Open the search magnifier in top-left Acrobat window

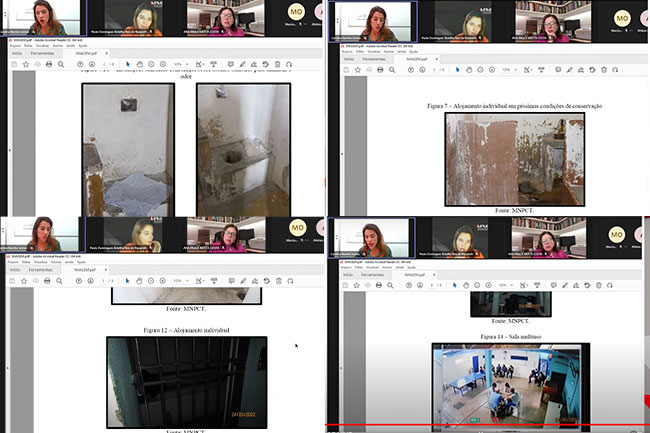pyautogui.click(x=61, y=64)
